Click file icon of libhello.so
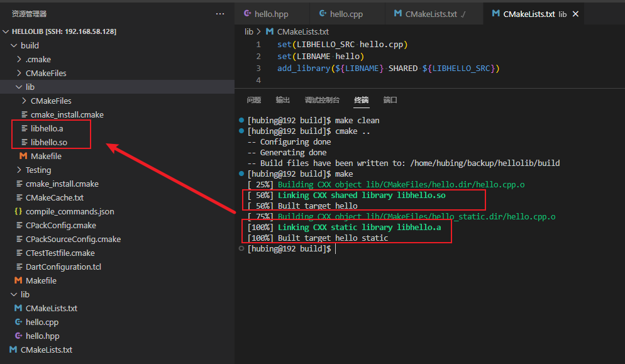This screenshot has width=625, height=364. [x=25, y=142]
